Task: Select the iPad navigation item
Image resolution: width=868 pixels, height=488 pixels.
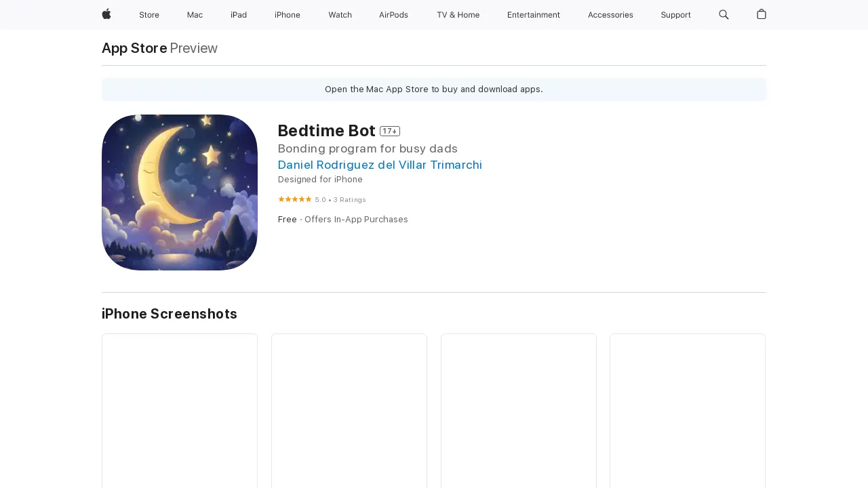Action: click(x=239, y=15)
